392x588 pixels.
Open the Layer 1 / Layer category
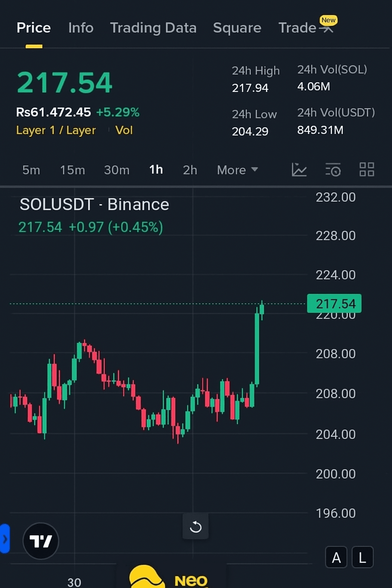[56, 130]
